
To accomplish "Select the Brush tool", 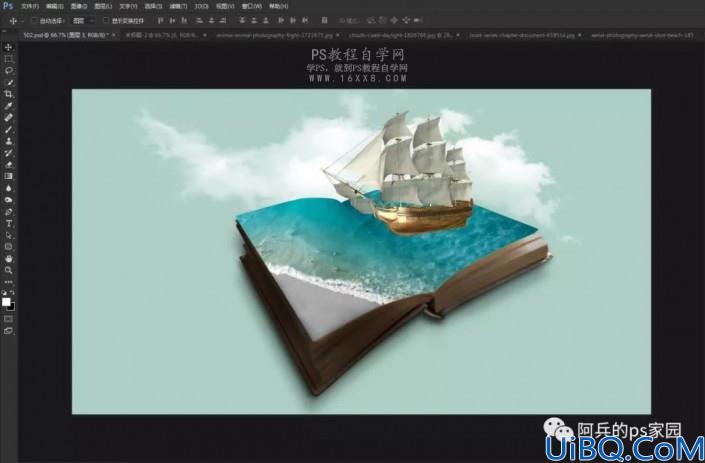I will pyautogui.click(x=9, y=129).
